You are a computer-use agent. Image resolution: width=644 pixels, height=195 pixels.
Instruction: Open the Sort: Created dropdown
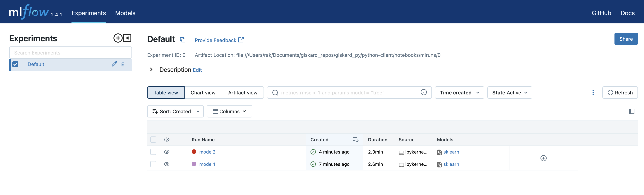pos(175,111)
